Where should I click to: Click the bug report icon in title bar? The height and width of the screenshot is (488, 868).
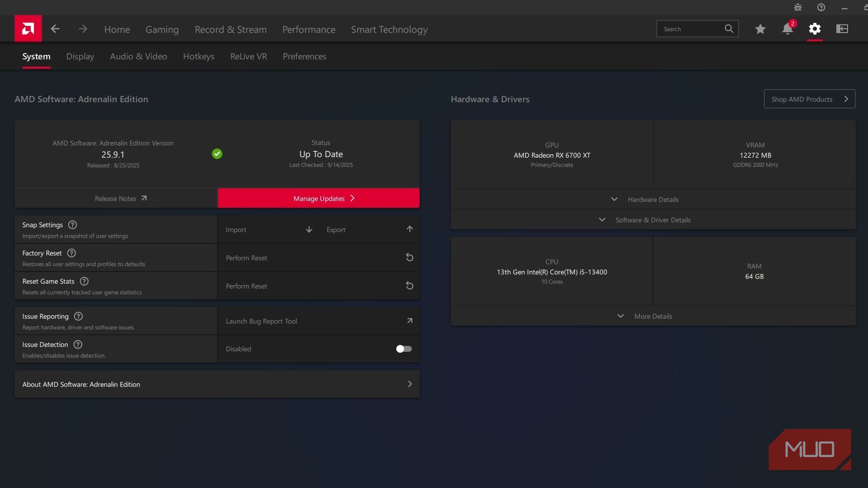[797, 7]
